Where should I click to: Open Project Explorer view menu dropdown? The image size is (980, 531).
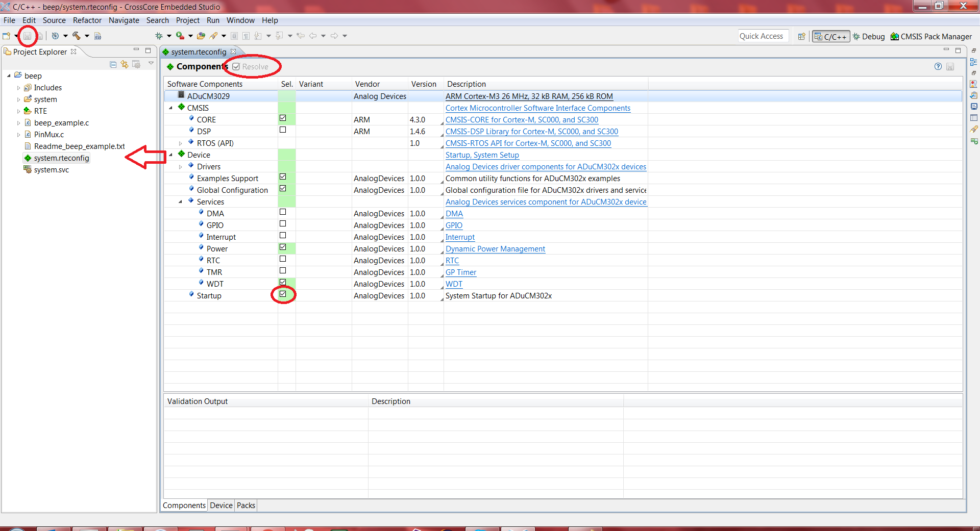151,63
